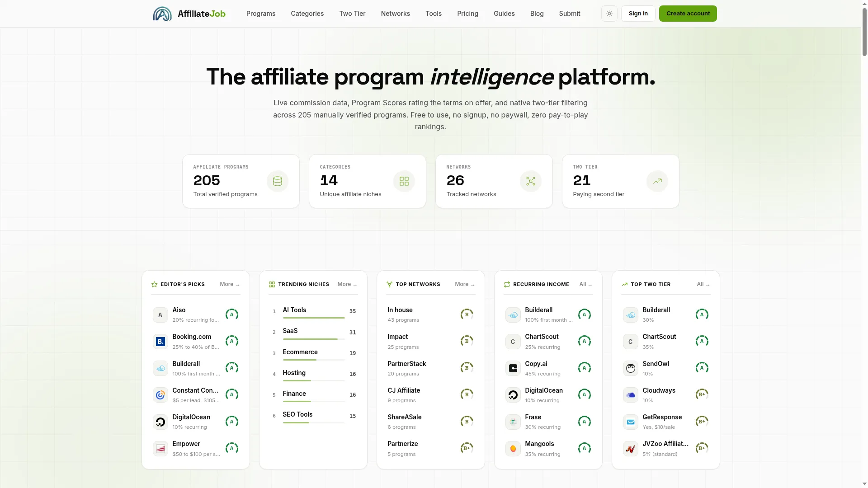Expand Trending Niches with More link

347,284
